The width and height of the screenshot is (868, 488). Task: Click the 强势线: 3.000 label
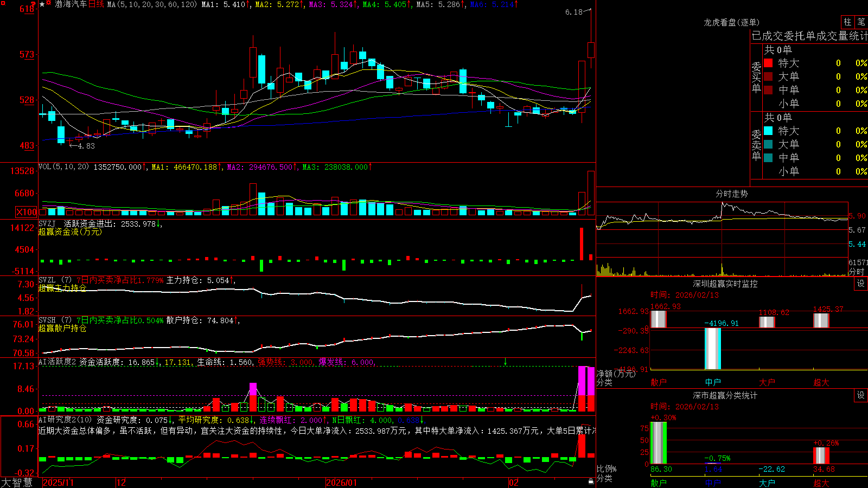coord(285,362)
